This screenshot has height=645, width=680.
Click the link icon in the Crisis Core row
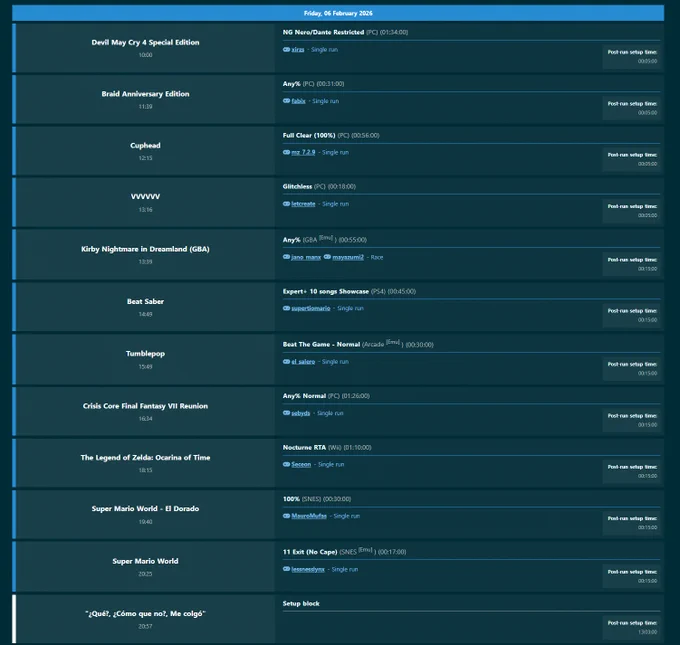pyautogui.click(x=286, y=413)
